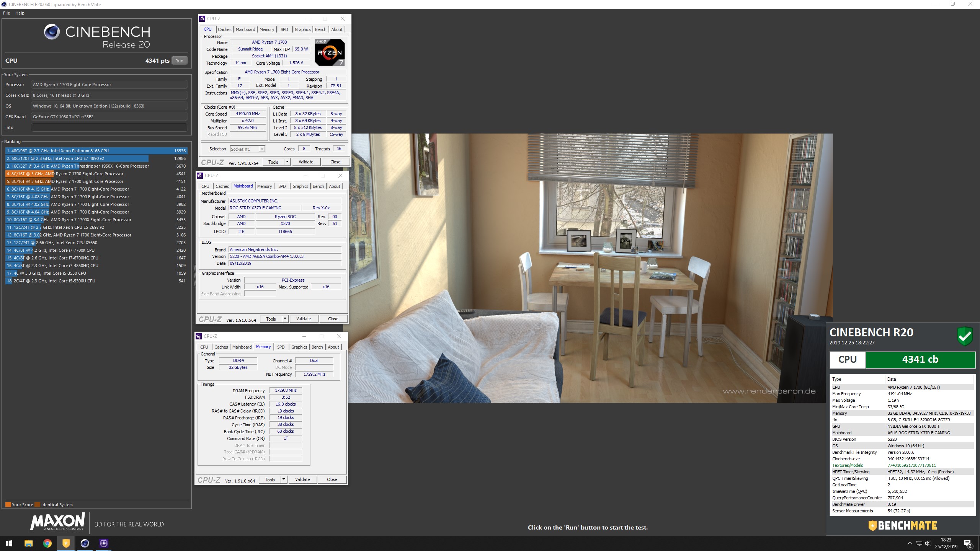980x551 pixels.
Task: Switch to BenchMate shield taskbar icon
Action: click(x=66, y=543)
